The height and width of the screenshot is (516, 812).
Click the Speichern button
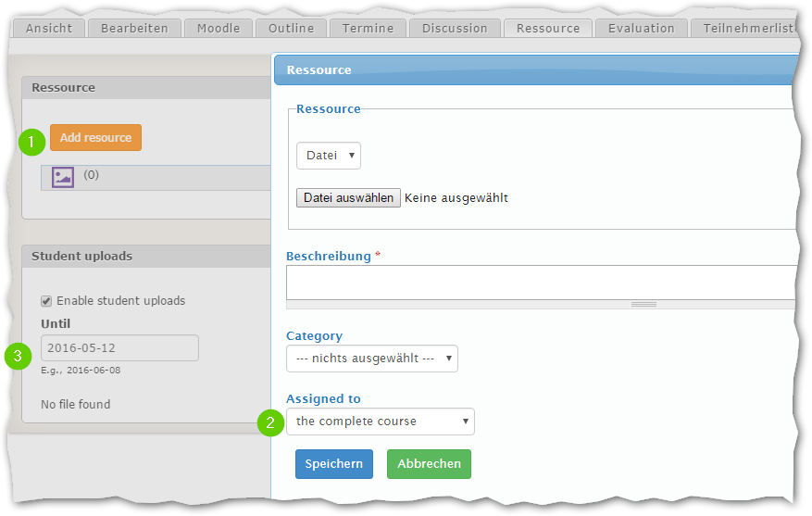pos(334,464)
